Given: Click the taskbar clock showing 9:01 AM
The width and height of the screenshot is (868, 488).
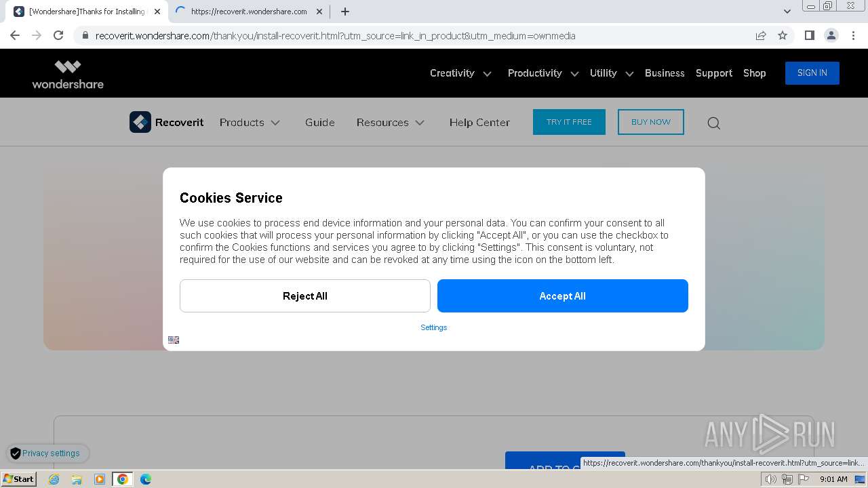Looking at the screenshot, I should tap(833, 479).
